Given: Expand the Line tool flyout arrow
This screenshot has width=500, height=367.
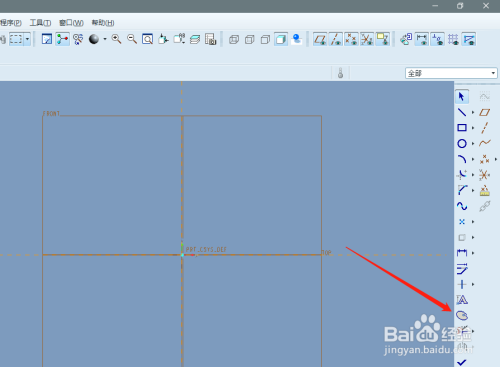Looking at the screenshot, I should (x=473, y=113).
